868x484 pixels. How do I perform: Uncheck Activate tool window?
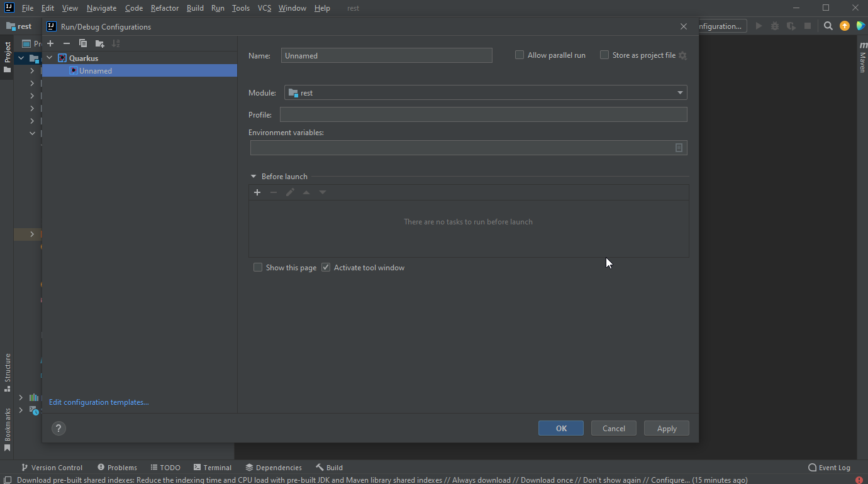(x=326, y=267)
